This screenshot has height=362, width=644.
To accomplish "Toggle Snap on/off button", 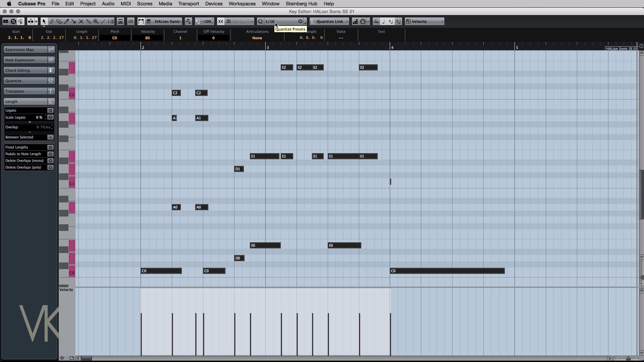I will tap(220, 21).
